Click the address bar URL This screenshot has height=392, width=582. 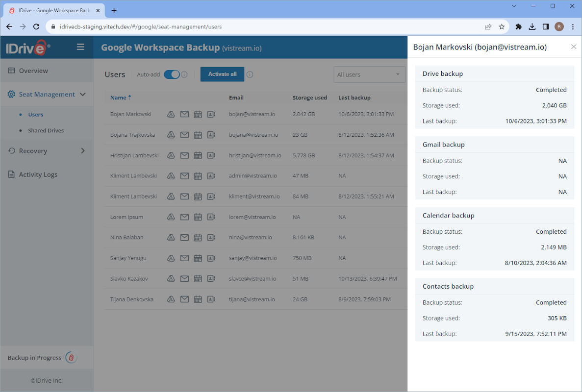tap(141, 26)
